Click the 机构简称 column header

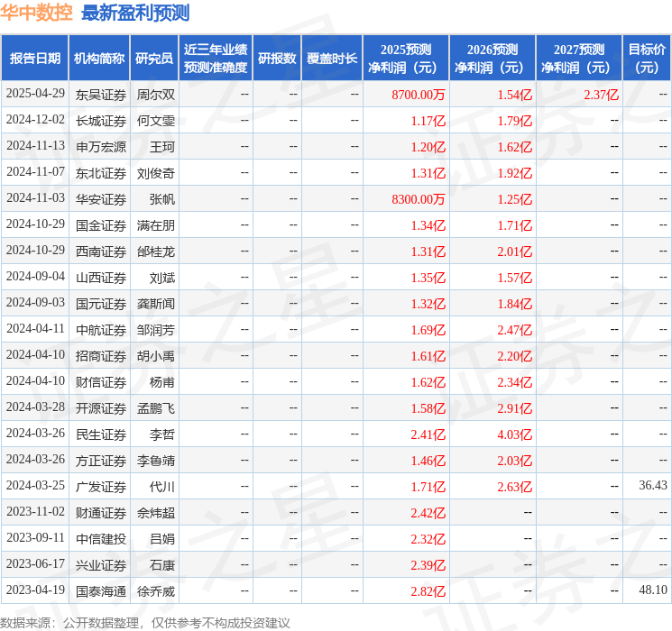coord(99,59)
